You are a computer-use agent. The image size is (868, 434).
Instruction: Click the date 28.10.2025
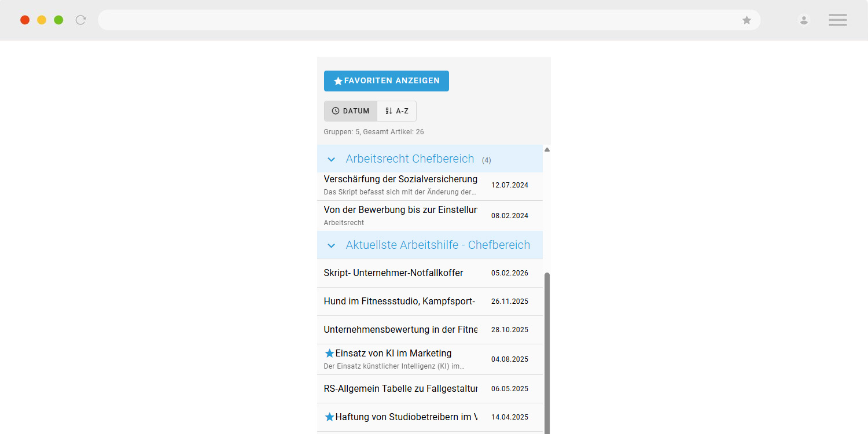(x=510, y=330)
